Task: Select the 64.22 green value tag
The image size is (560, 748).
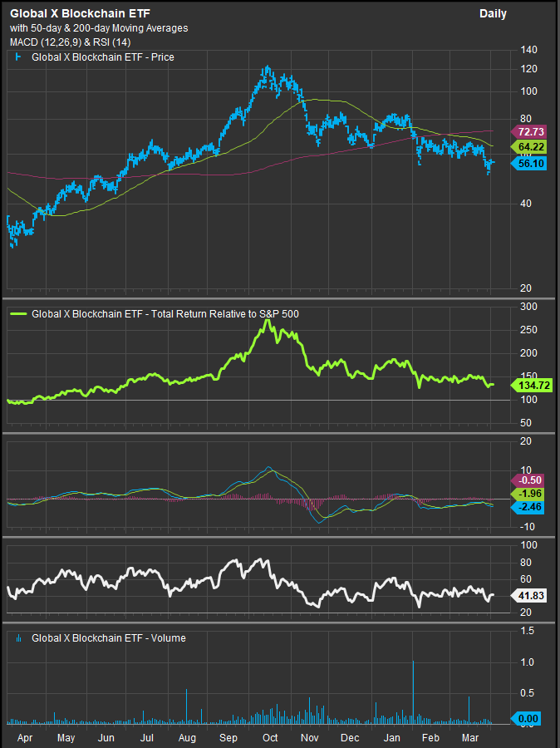Action: point(529,147)
